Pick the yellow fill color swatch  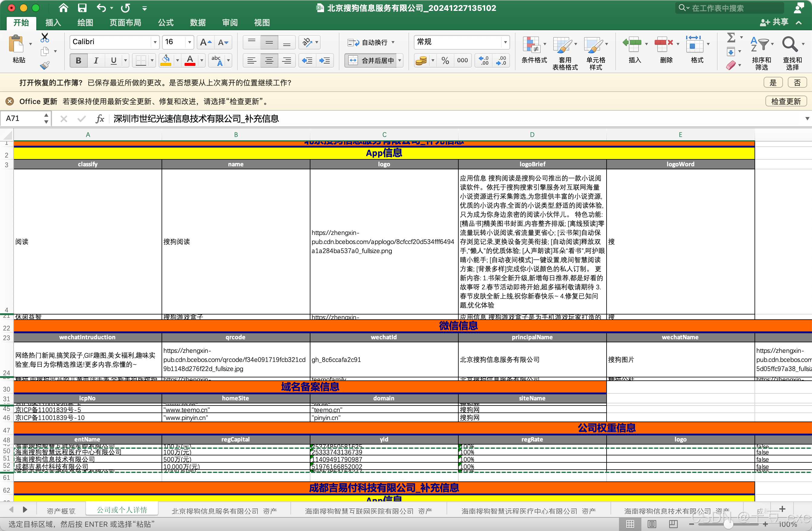(166, 61)
